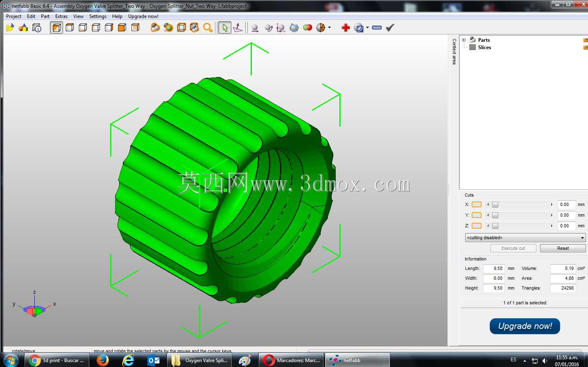Click the X cut slider handle
The image size is (588, 367).
495,204
